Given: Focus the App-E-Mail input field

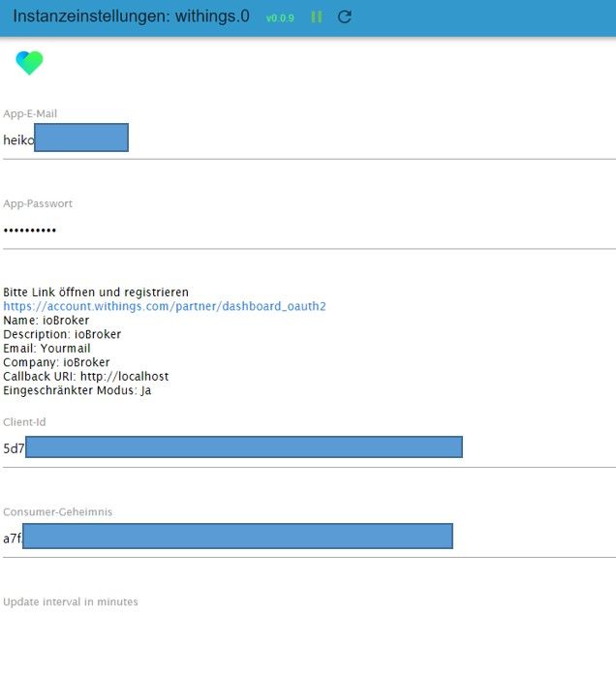Looking at the screenshot, I should coord(309,140).
